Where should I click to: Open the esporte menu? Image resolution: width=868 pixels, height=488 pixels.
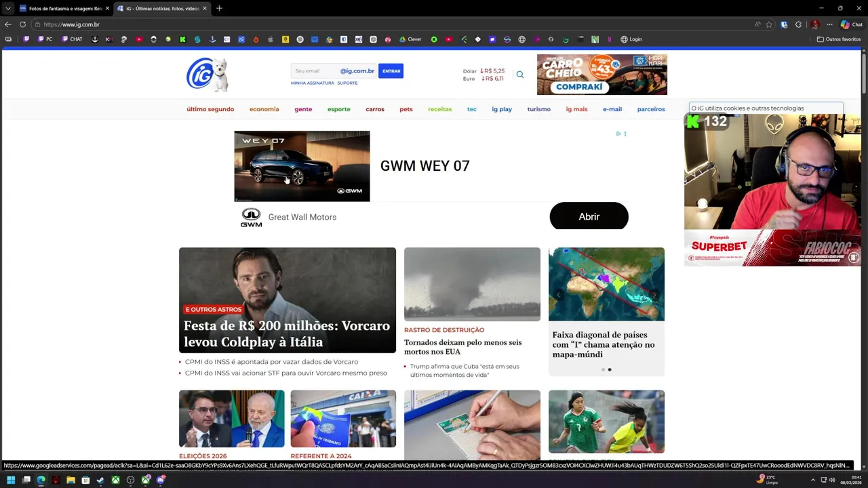coord(339,109)
